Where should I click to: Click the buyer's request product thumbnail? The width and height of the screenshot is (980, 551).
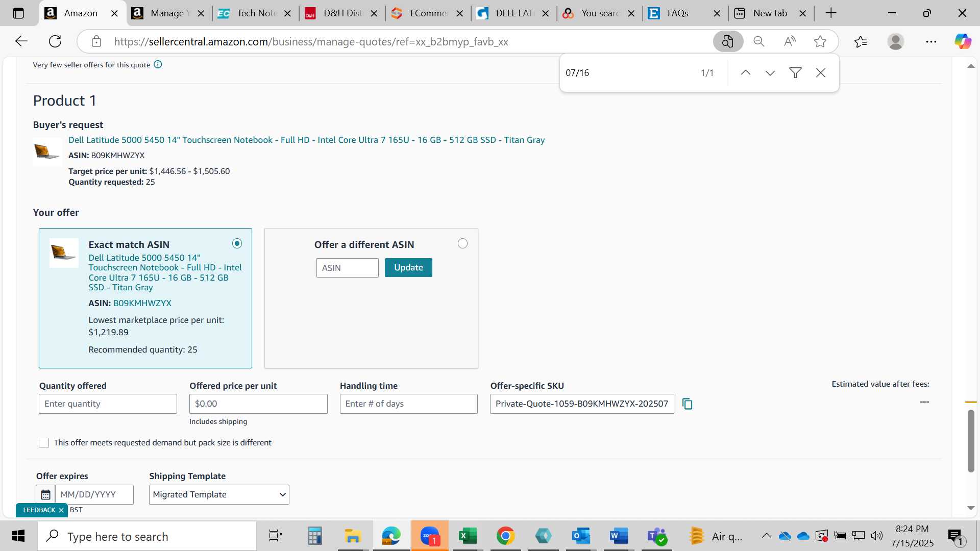[x=47, y=152]
